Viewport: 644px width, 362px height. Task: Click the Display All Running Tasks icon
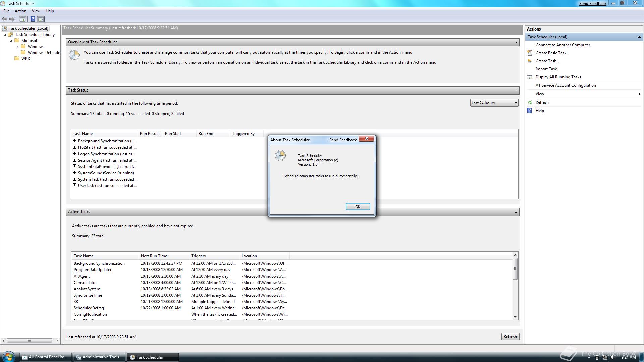530,77
